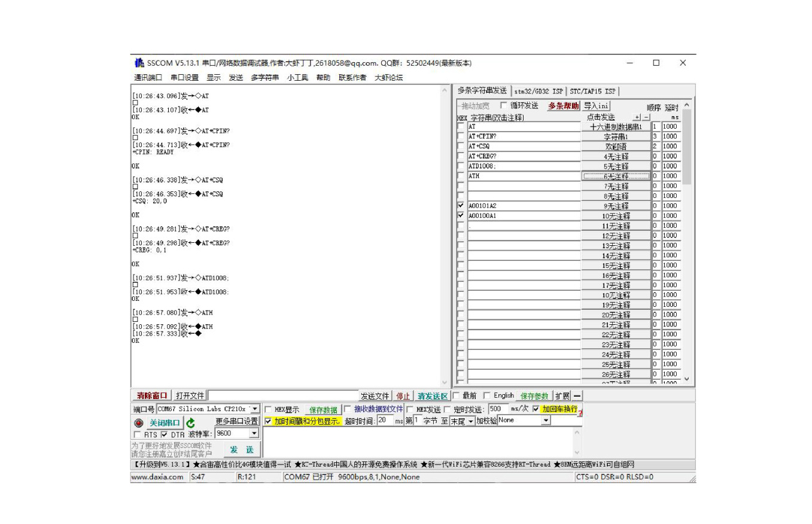The height and width of the screenshot is (524, 812).
Task: Click the 定时发送 500 interval field
Action: coord(498,409)
